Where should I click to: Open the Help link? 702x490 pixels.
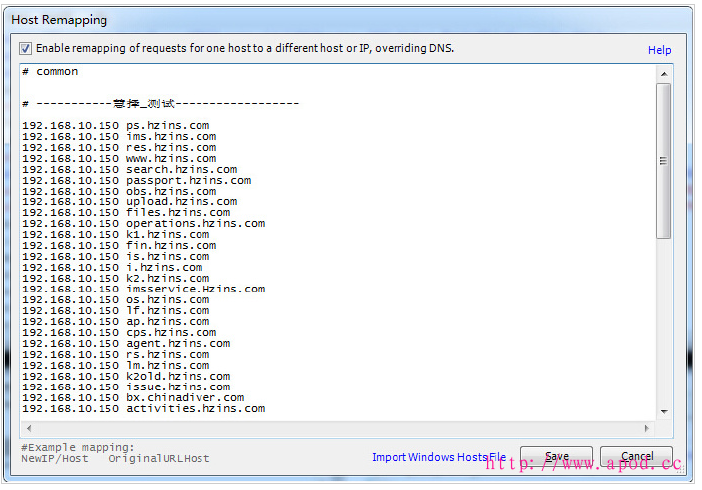(659, 50)
